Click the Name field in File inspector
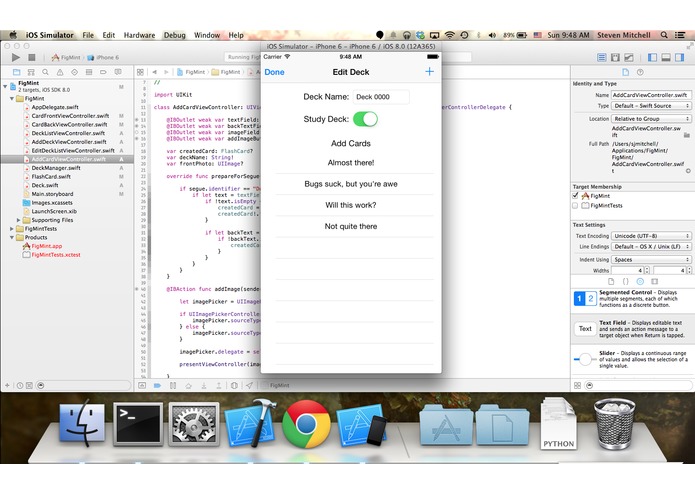This screenshot has height=494, width=695. pyautogui.click(x=651, y=95)
